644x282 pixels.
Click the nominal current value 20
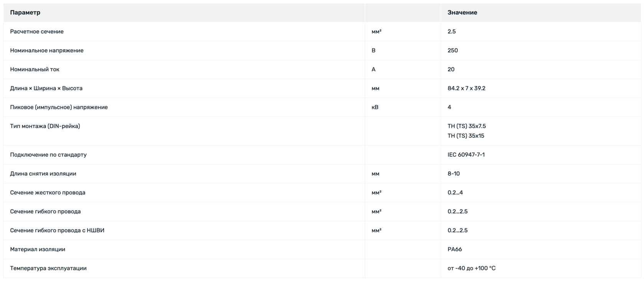coord(451,69)
